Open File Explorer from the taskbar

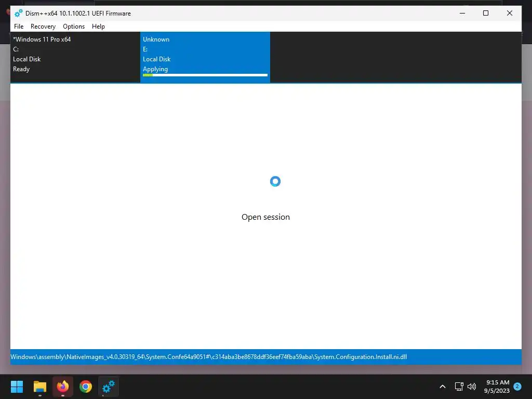coord(40,387)
